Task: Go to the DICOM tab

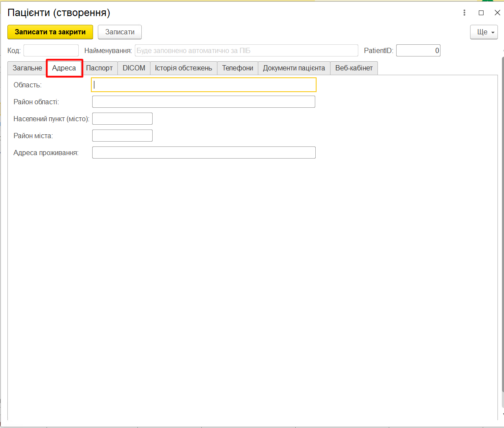Action: tap(134, 68)
